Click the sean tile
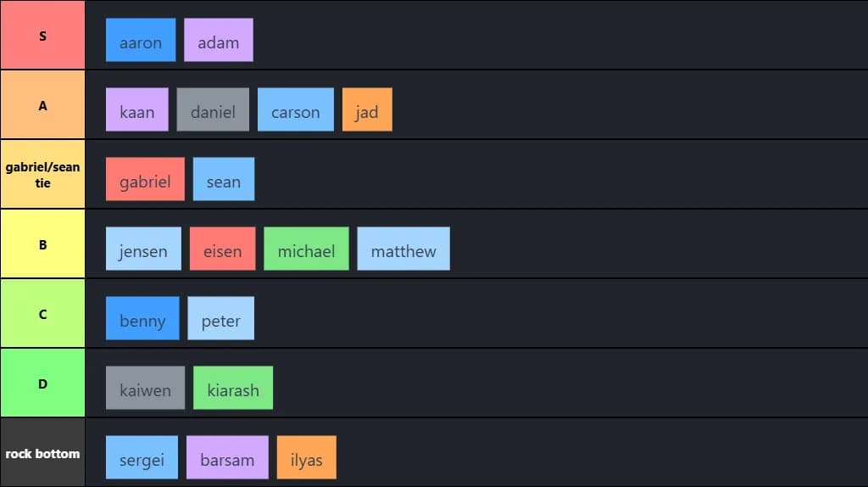The image size is (868, 487). pos(223,179)
